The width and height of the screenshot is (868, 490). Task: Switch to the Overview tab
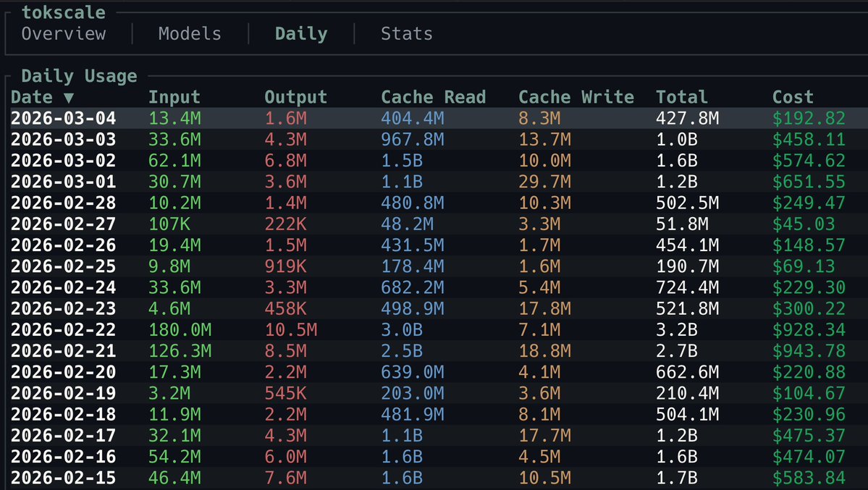pyautogui.click(x=64, y=34)
